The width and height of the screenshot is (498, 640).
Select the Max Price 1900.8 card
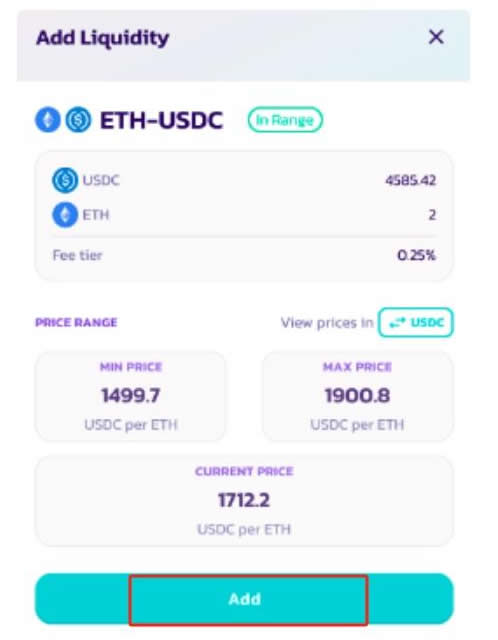point(358,396)
